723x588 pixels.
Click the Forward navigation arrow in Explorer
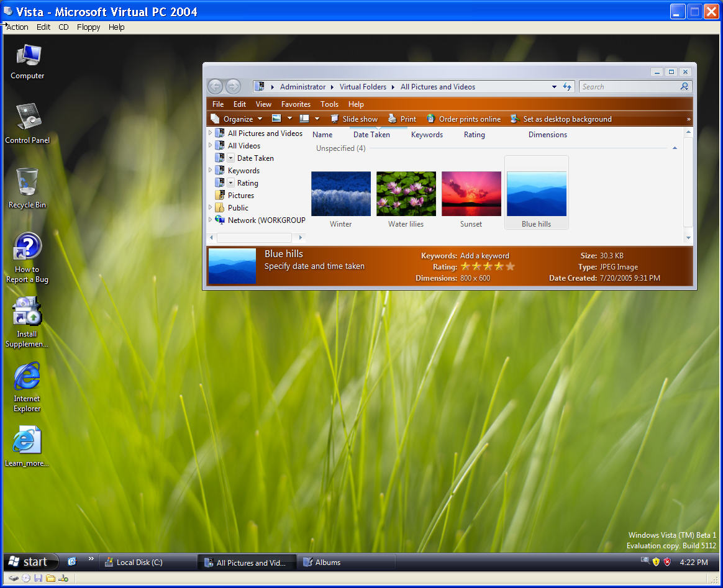click(x=234, y=86)
